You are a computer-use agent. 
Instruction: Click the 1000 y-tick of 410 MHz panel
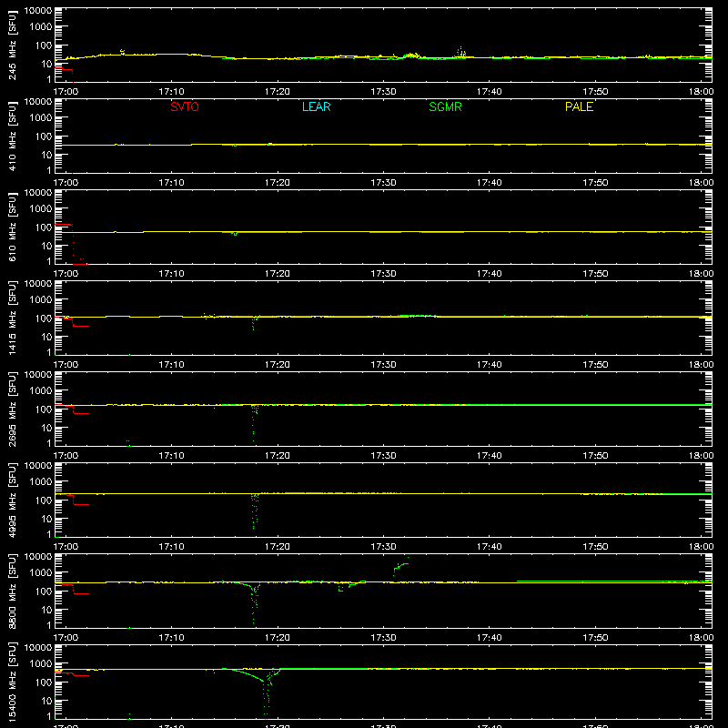pyautogui.click(x=41, y=117)
